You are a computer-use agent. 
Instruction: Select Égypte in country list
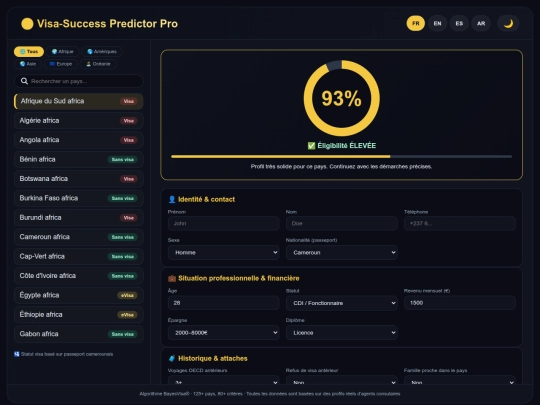click(x=79, y=295)
